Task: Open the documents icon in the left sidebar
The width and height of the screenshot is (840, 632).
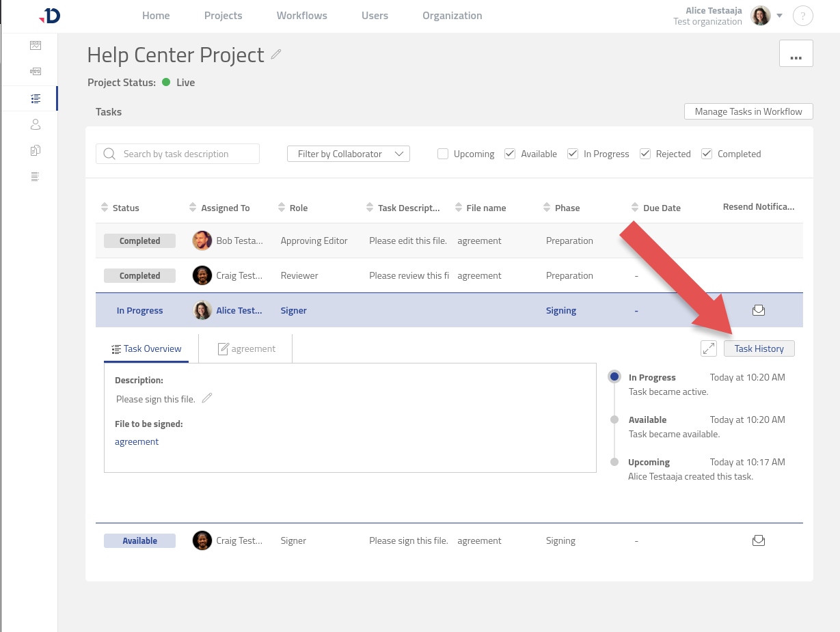Action: (36, 150)
